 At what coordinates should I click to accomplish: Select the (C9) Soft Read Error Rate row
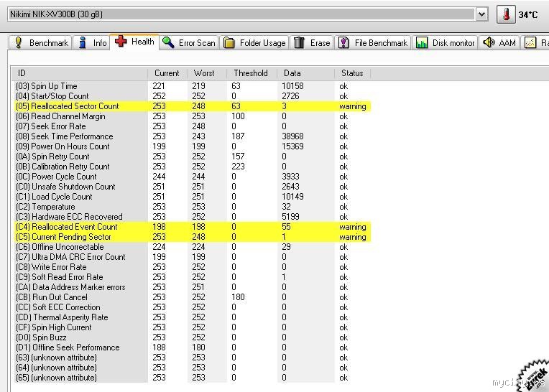tap(192, 277)
